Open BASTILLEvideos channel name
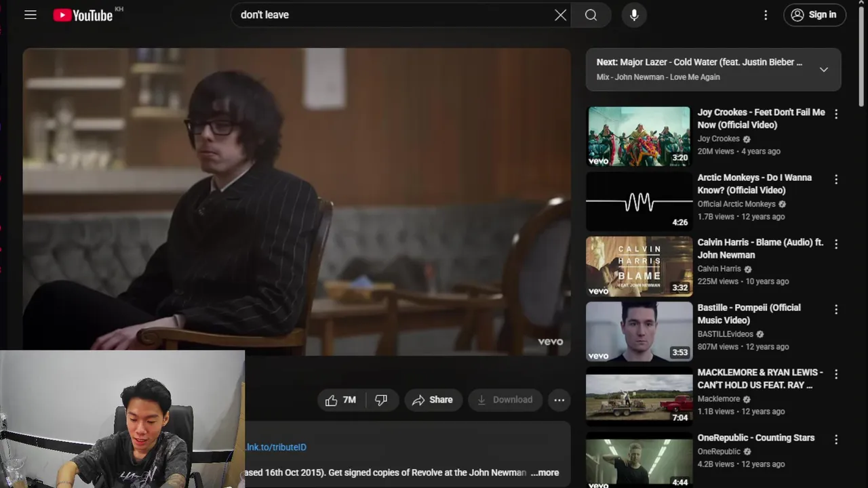 (725, 334)
